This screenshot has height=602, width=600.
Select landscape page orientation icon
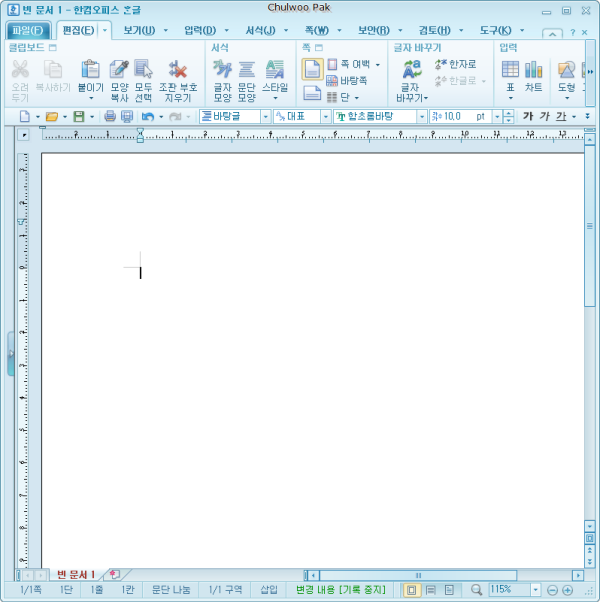(x=312, y=93)
